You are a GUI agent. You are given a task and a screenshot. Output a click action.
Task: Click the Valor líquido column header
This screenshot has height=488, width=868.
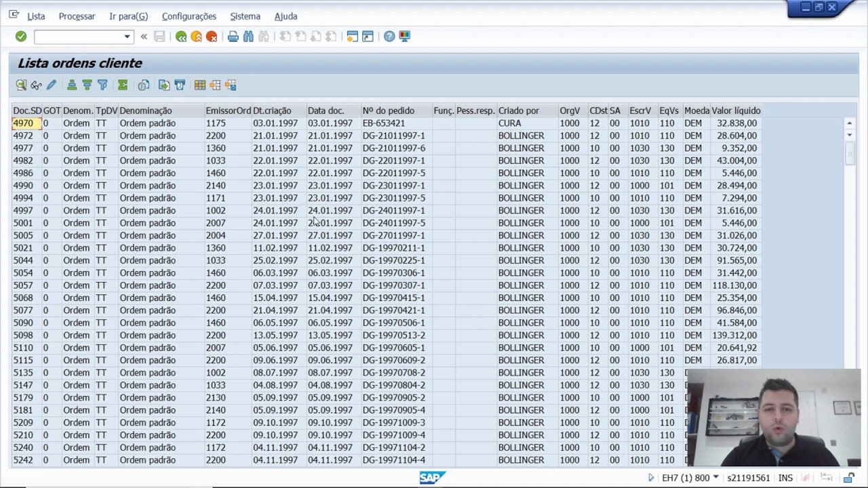point(736,110)
